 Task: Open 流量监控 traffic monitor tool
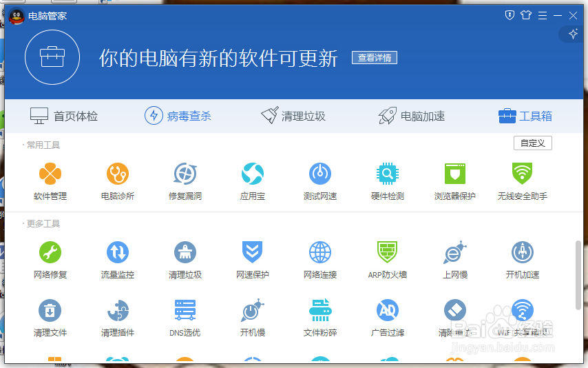(118, 260)
